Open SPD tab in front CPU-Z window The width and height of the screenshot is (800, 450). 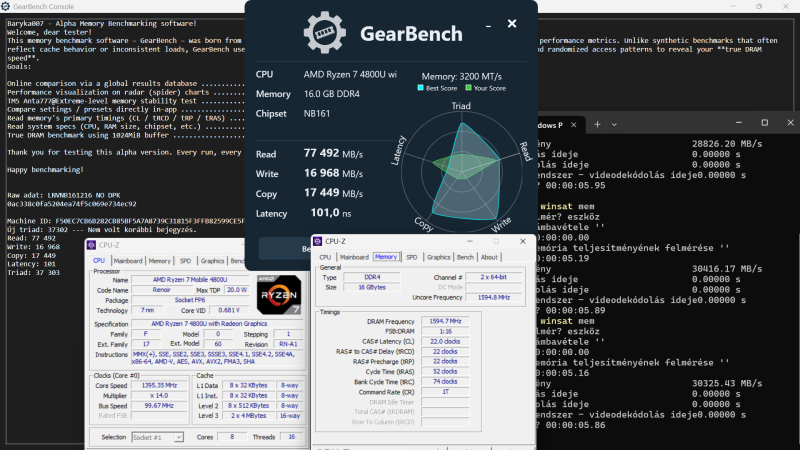tap(411, 257)
